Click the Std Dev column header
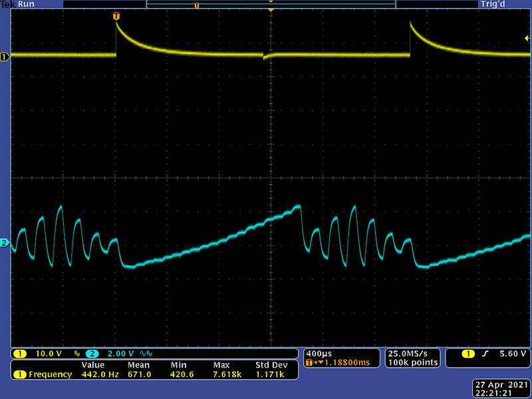The height and width of the screenshot is (399, 532). (x=272, y=365)
